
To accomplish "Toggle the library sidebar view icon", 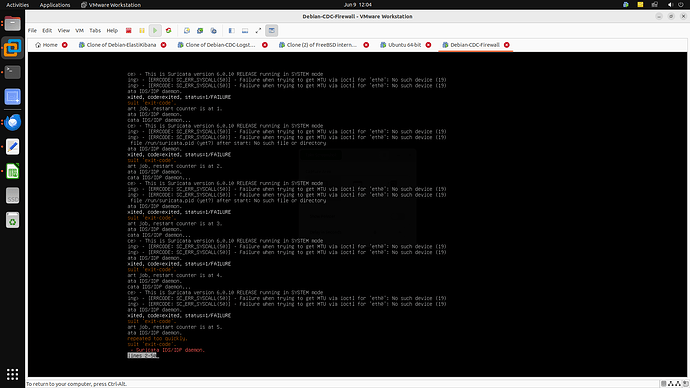I will (231, 31).
